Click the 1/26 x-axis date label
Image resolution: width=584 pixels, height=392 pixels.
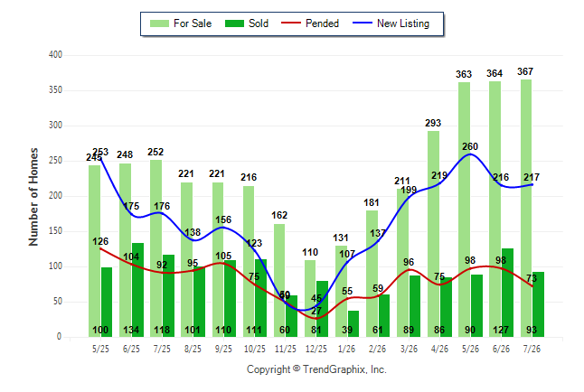coord(346,350)
